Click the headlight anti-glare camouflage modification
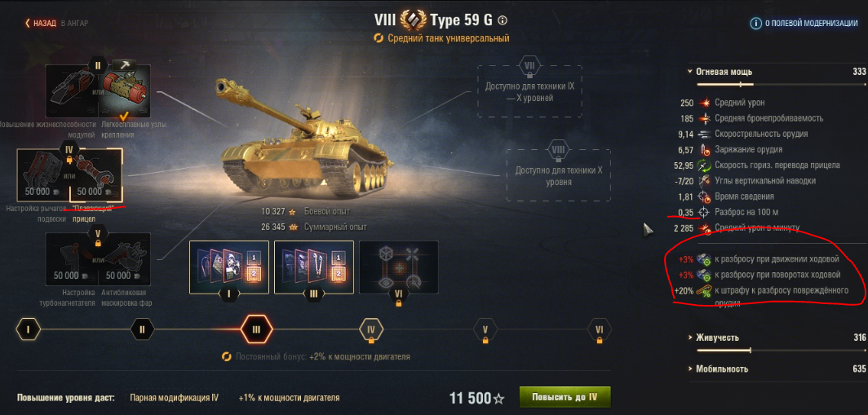The height and width of the screenshot is (415, 868). 124,259
